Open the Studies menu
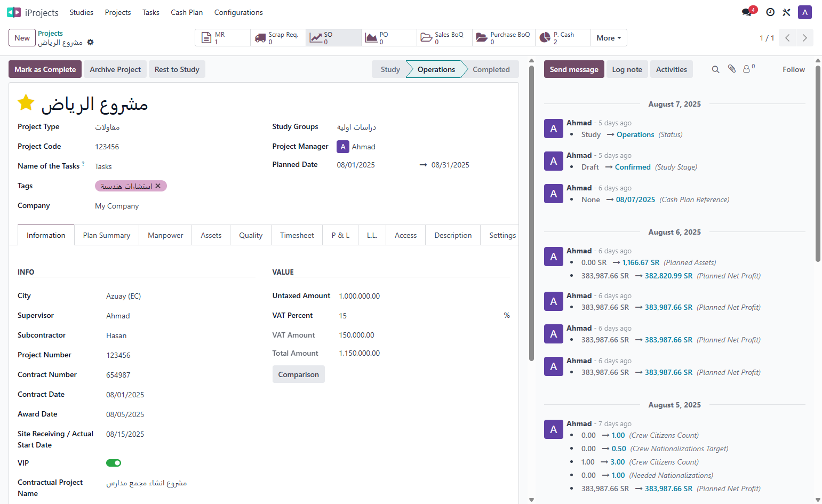 click(x=81, y=12)
